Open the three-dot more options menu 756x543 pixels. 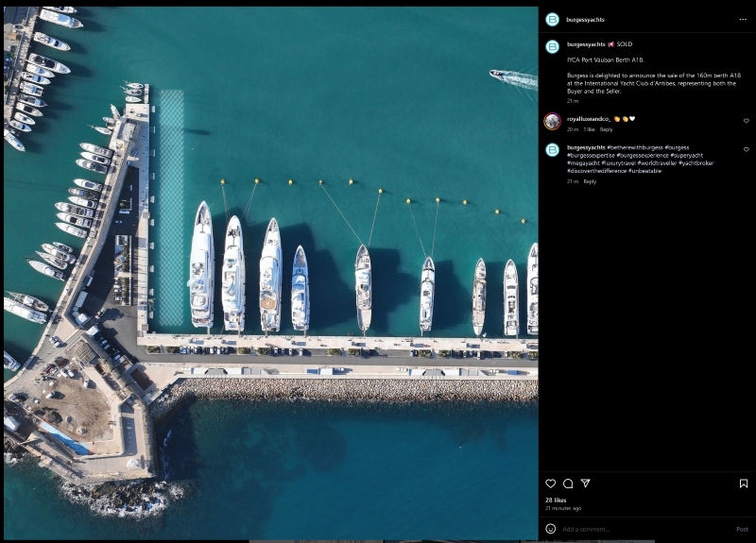[x=743, y=19]
